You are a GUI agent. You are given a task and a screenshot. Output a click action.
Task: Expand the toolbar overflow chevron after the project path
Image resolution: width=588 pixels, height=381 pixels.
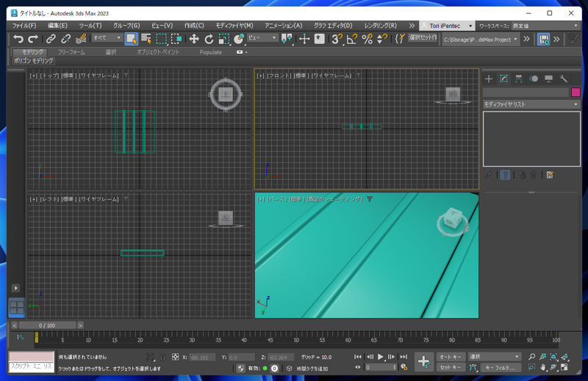[526, 39]
